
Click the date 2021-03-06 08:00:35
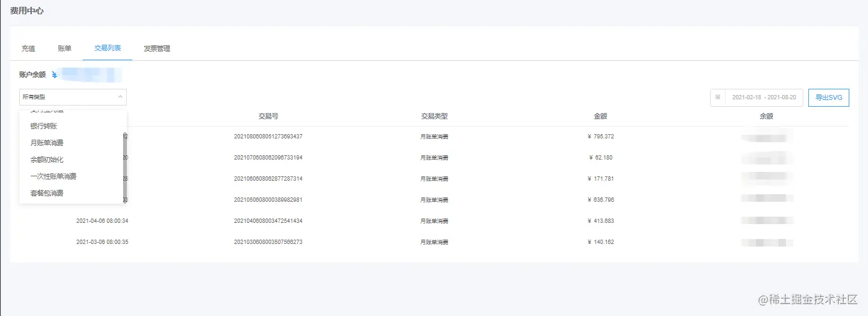coord(102,242)
